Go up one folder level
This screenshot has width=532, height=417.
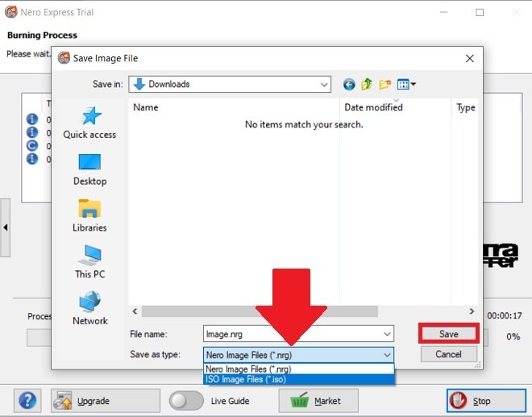point(367,84)
